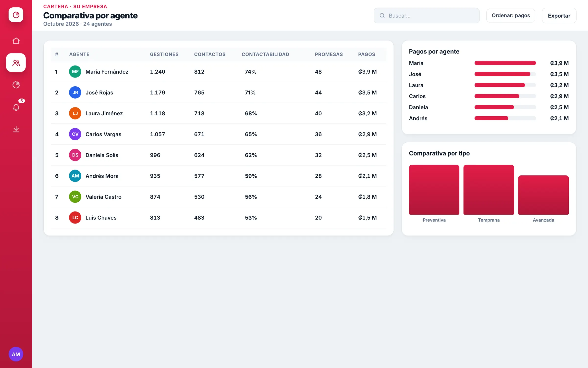This screenshot has height=368, width=588.
Task: Select the Preventiva bar in chart
Action: 434,190
